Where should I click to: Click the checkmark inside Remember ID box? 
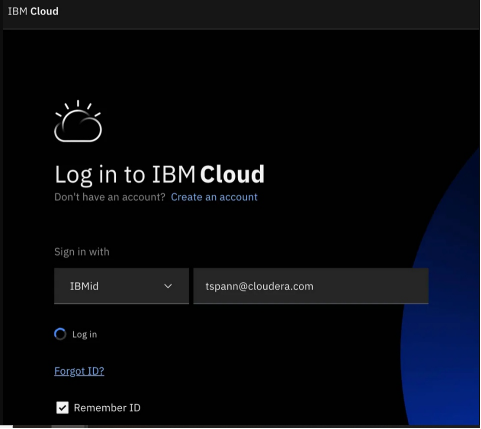click(62, 408)
